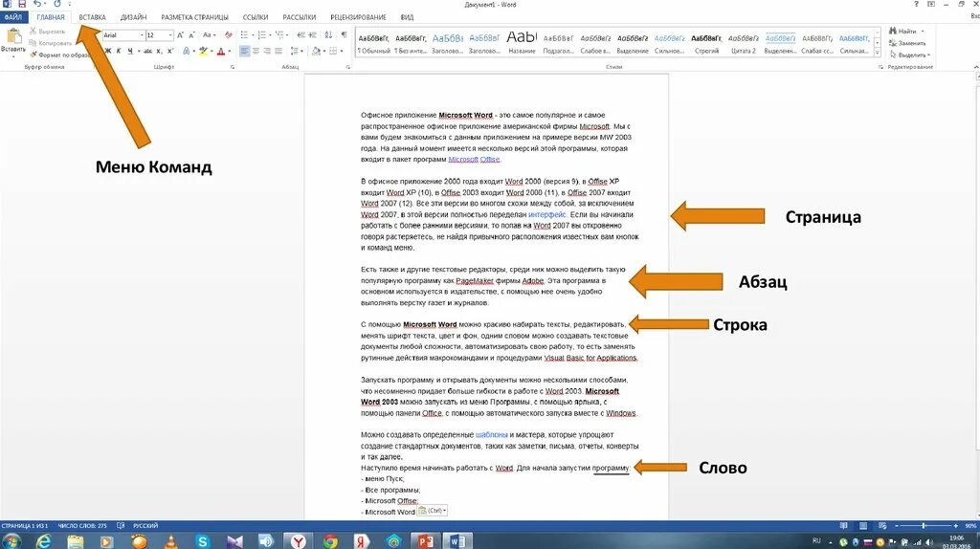
Task: Clear all formatting with the eraser icon
Action: tap(228, 35)
